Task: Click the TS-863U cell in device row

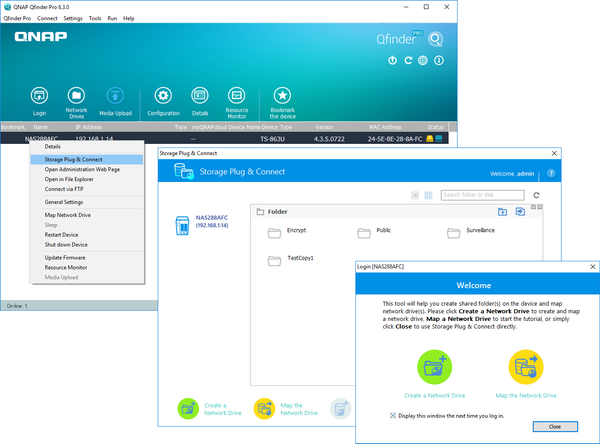Action: (x=272, y=139)
